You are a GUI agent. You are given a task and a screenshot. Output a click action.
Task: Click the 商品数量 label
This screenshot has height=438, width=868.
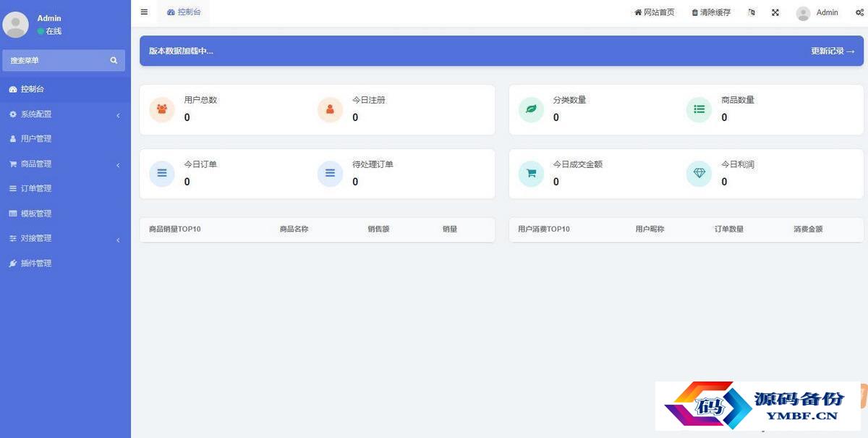[x=738, y=100]
